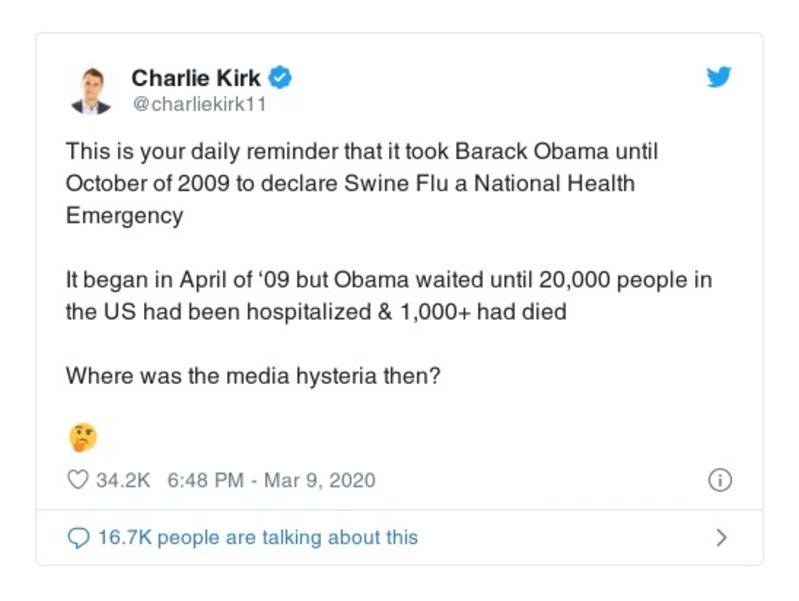Click the reply speech bubble icon
799x601 pixels.
click(x=77, y=538)
